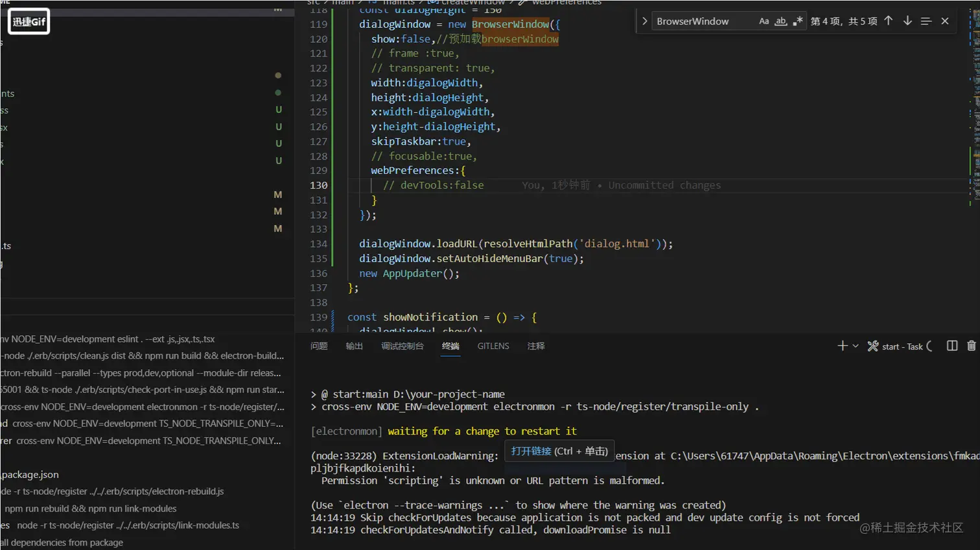Open the new terminal launch profile dropdown
980x550 pixels.
(856, 346)
